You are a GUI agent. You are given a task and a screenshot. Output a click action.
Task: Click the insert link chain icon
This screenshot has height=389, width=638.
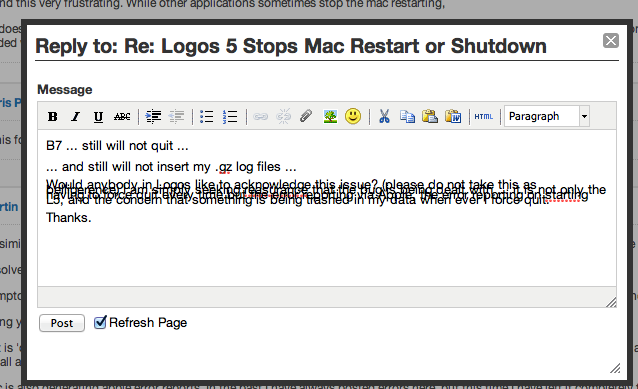(260, 117)
